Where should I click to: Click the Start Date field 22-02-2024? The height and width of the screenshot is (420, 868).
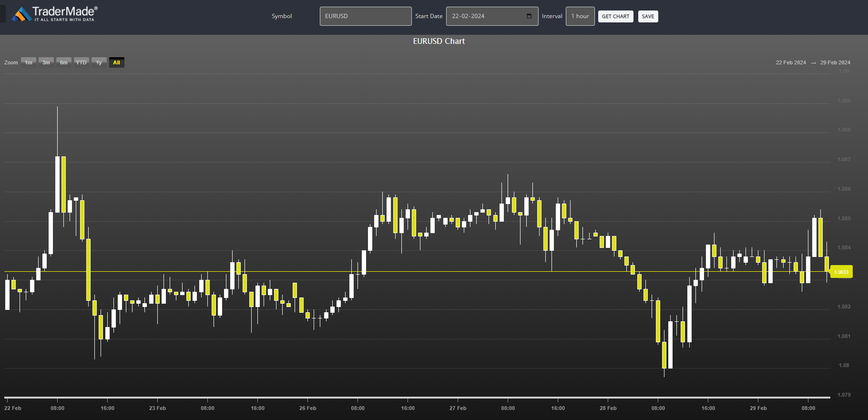click(x=492, y=16)
